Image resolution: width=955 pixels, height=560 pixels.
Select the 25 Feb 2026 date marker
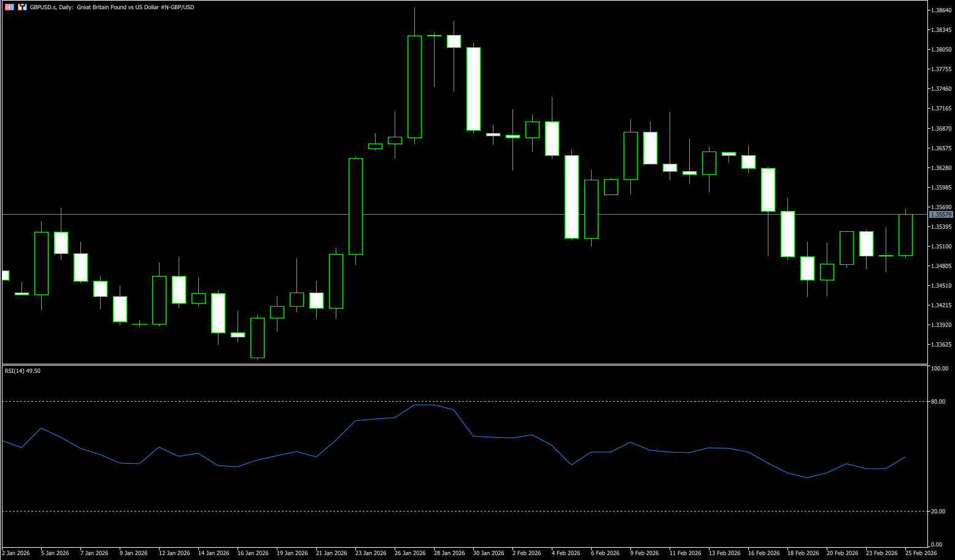click(921, 553)
